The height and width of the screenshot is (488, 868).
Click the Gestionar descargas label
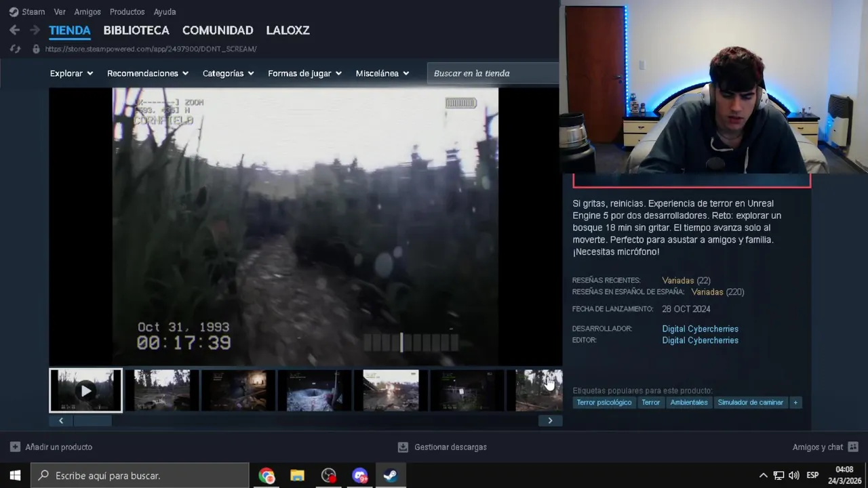pyautogui.click(x=450, y=447)
